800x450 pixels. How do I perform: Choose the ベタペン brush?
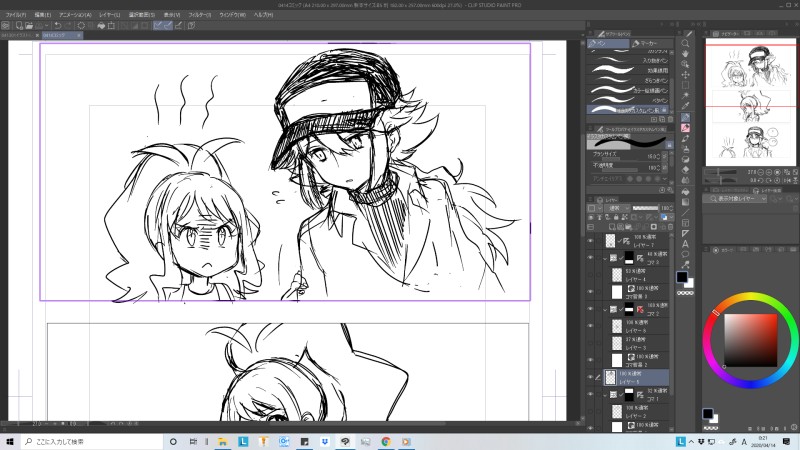[x=629, y=101]
